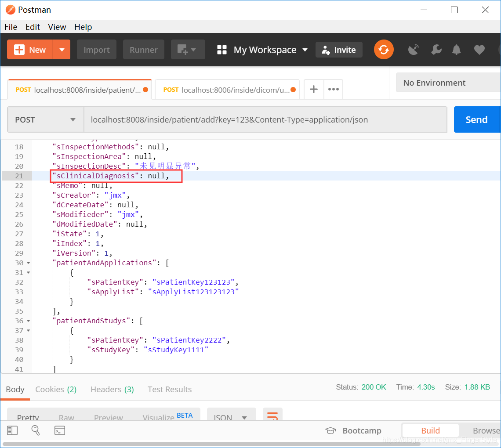This screenshot has height=448, width=501.
Task: Click the "sInspectionDesc" line value
Action: pos(165,166)
